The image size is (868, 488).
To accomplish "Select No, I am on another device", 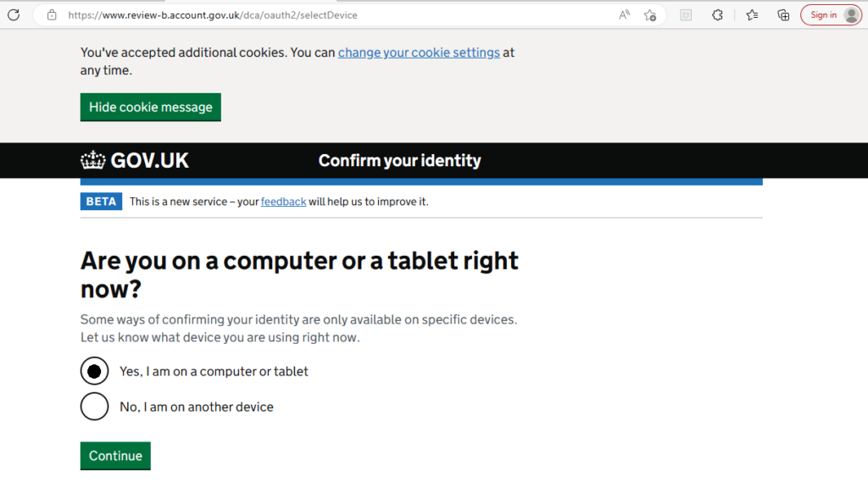I will 94,407.
